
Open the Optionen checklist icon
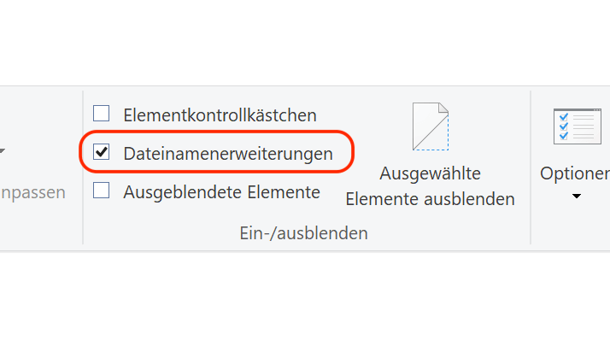coord(577,126)
